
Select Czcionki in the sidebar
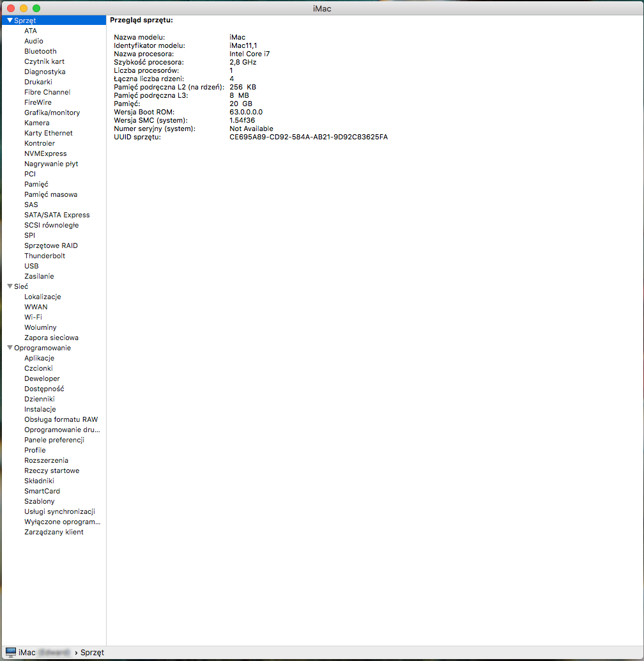(38, 368)
